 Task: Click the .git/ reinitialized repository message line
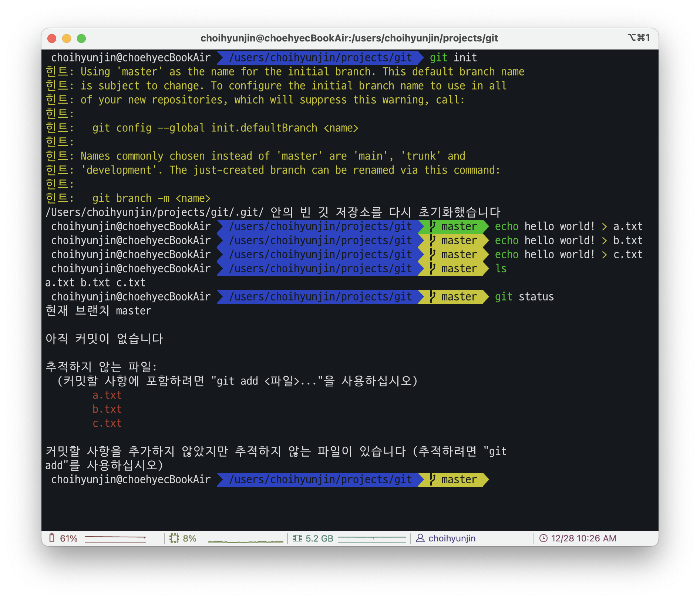[x=273, y=212]
